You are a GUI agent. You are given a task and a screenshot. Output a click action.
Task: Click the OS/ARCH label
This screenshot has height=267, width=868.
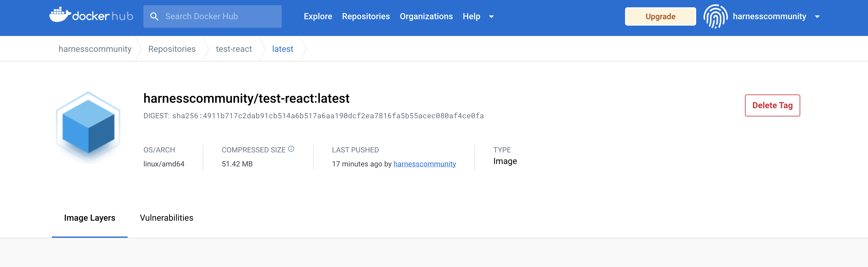click(159, 150)
